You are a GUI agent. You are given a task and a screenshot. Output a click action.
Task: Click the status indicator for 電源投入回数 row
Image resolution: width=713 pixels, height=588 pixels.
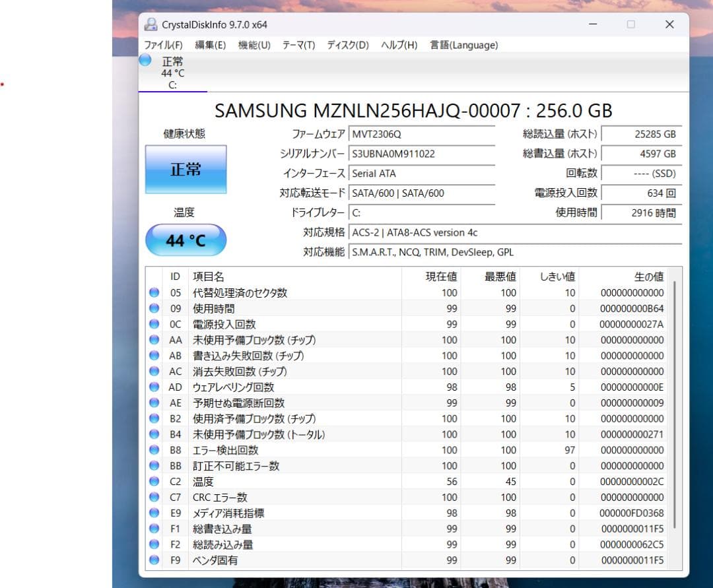[x=154, y=324]
